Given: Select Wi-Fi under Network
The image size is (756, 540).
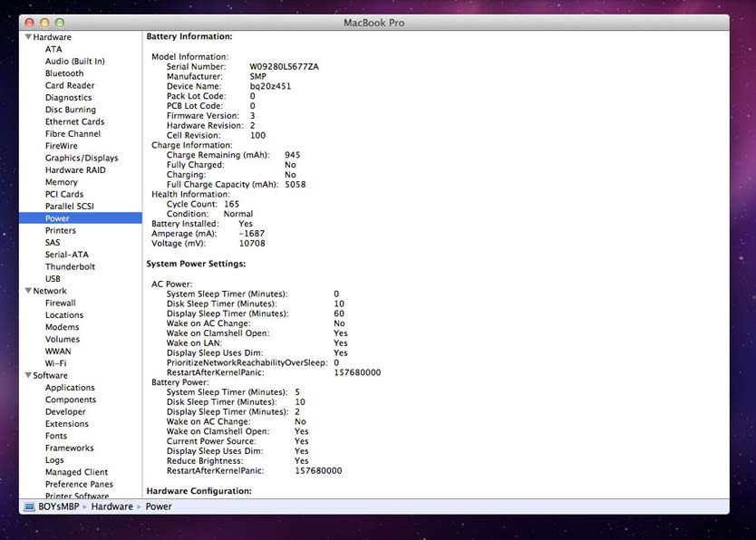Looking at the screenshot, I should 56,363.
